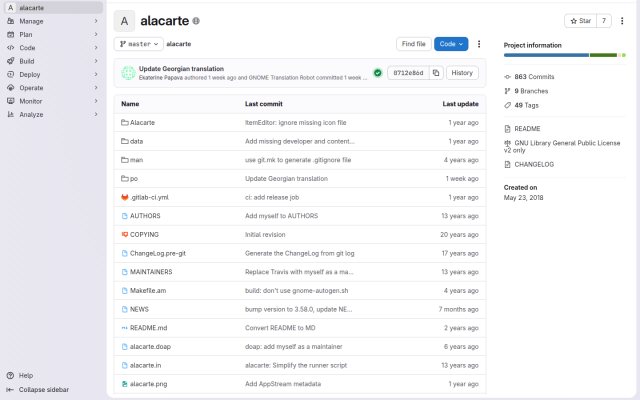Click the Code brackets sidebar icon
Screen dimensions: 640x400
pyautogui.click(x=11, y=48)
